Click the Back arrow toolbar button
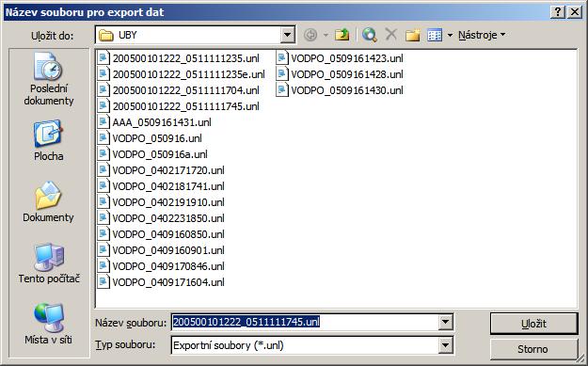 [x=310, y=35]
